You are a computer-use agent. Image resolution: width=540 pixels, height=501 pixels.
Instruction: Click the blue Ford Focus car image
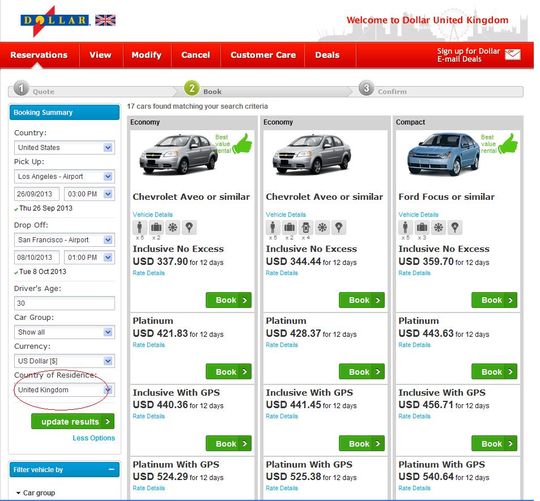(x=443, y=154)
